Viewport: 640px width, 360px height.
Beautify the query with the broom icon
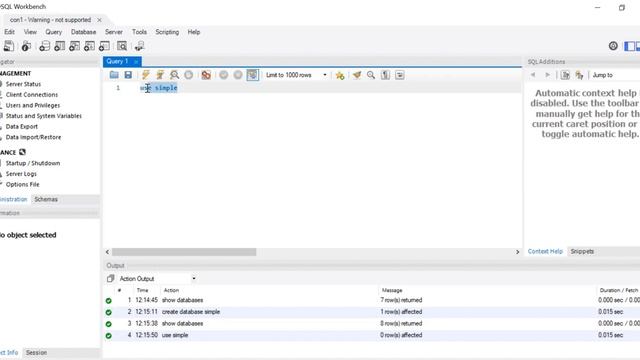point(357,75)
